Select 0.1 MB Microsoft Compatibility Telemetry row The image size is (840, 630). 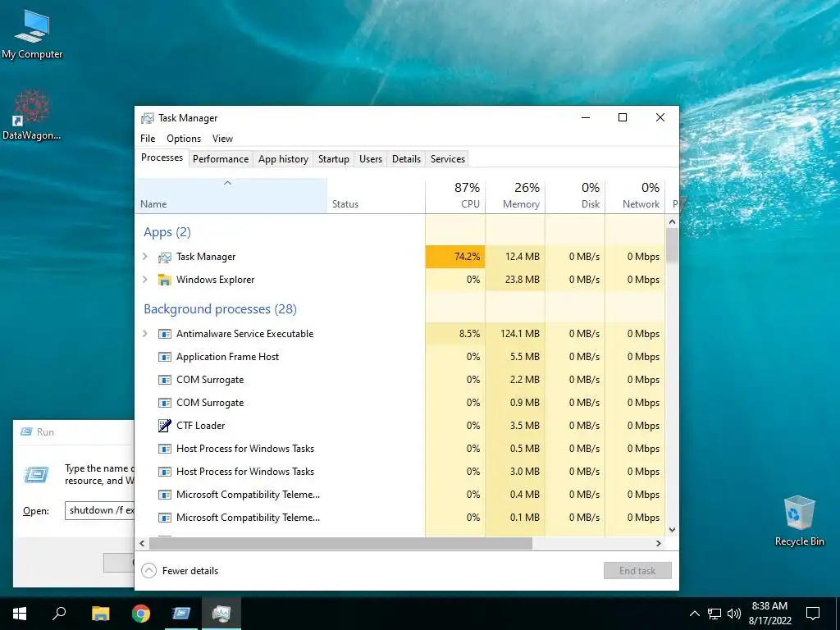(x=400, y=518)
